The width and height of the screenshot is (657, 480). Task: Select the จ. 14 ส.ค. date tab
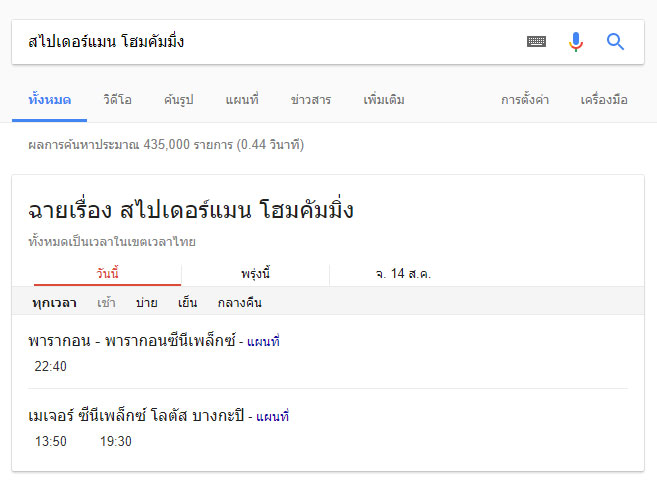tap(403, 274)
